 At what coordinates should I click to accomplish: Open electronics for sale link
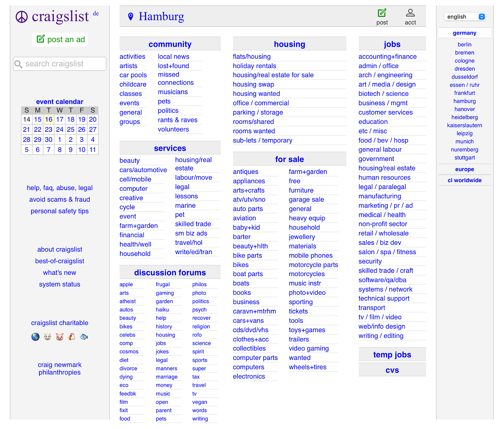[249, 376]
